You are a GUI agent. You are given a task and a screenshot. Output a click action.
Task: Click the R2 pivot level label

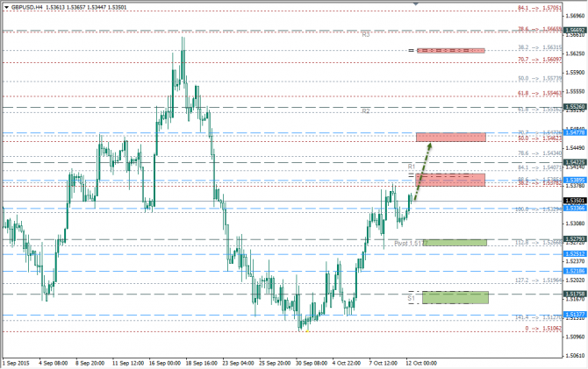(365, 111)
